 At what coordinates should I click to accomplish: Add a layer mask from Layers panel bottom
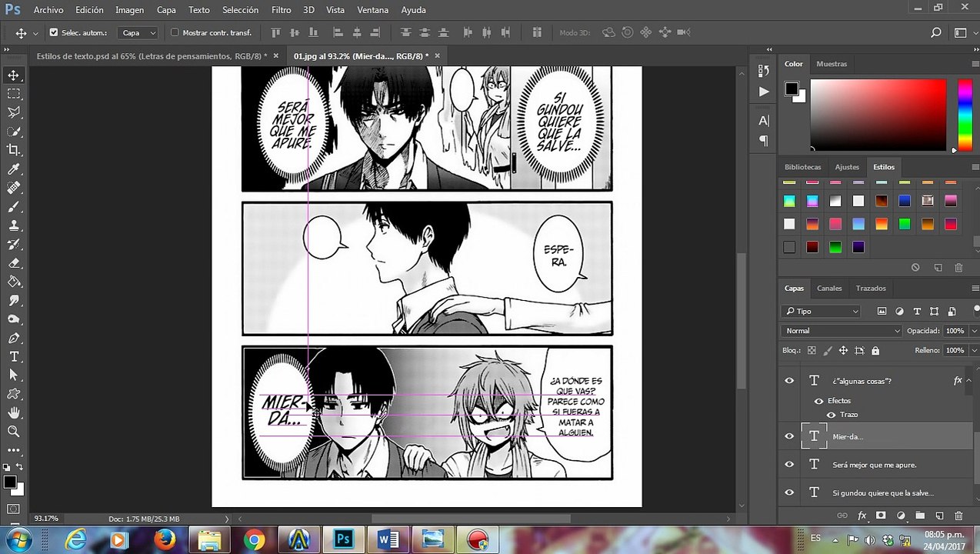click(x=881, y=516)
